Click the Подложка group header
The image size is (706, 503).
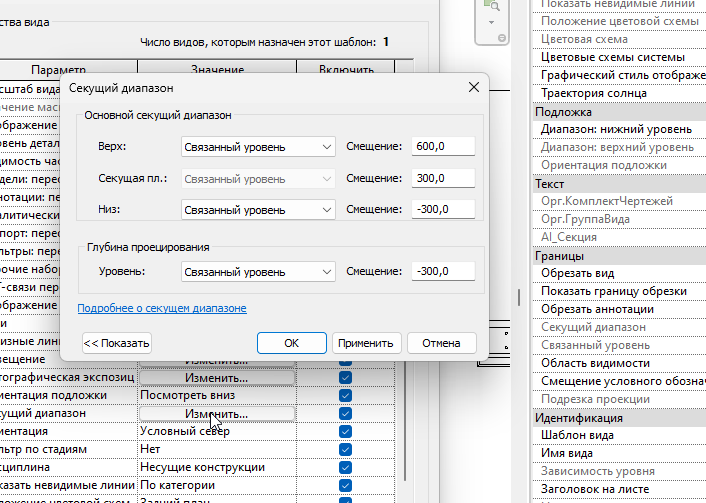pyautogui.click(x=619, y=112)
